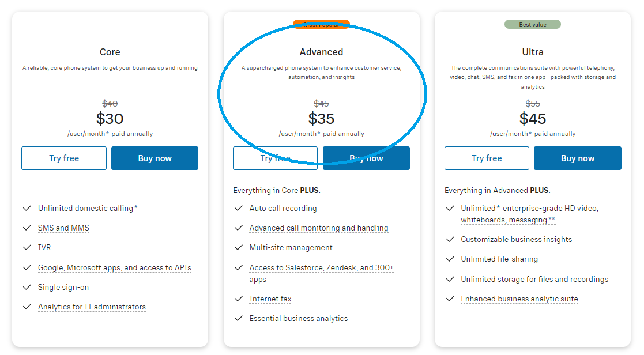This screenshot has width=644, height=355.
Task: Click the checkmark icon next to IVR
Action: (27, 247)
